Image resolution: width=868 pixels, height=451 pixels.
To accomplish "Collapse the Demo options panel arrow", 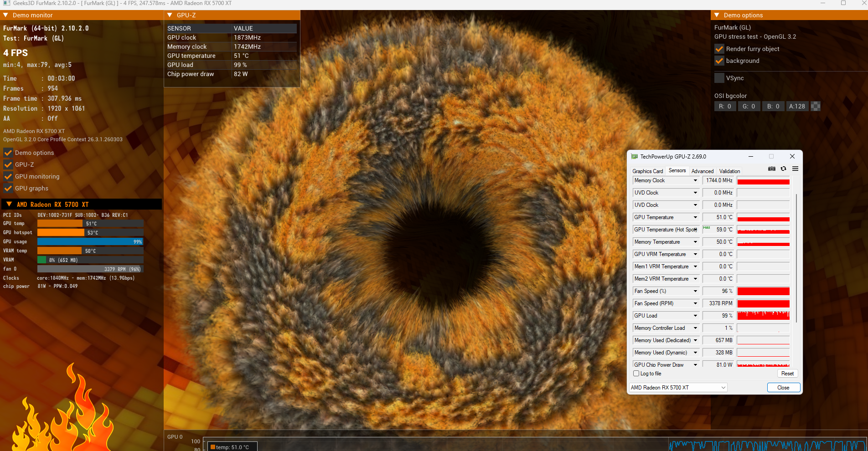I will [x=717, y=15].
